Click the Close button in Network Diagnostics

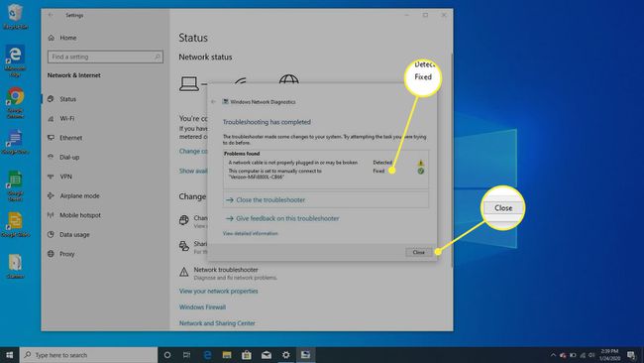[x=418, y=252]
